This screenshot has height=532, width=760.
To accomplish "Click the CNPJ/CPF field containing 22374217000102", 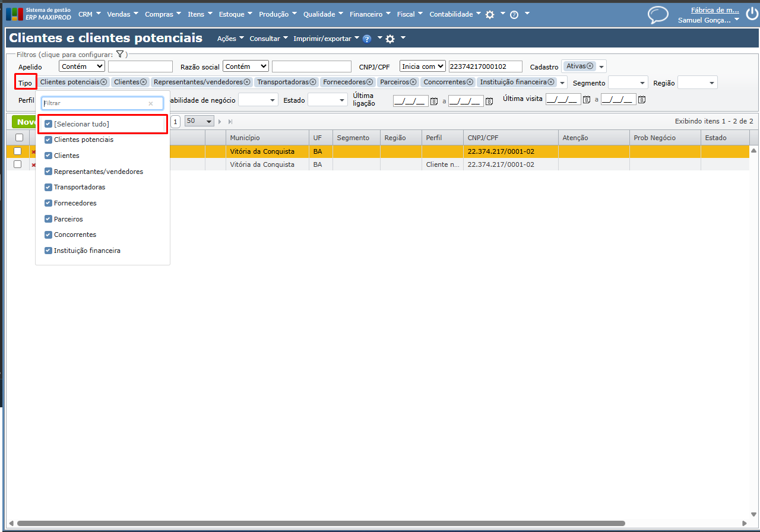I will pyautogui.click(x=486, y=66).
